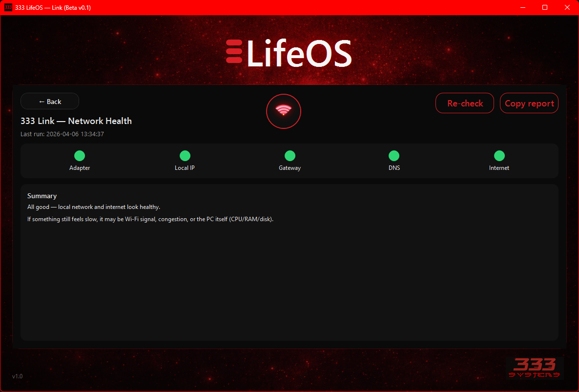Click the window title "333 LifeOS — Link (Beta v0.1)"
Image resolution: width=579 pixels, height=392 pixels.
(53, 8)
